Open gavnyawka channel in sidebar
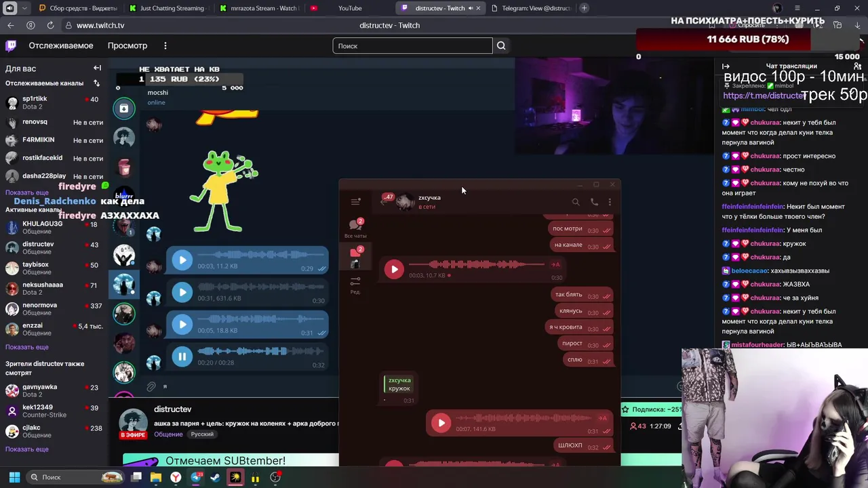868x488 pixels. (53, 390)
